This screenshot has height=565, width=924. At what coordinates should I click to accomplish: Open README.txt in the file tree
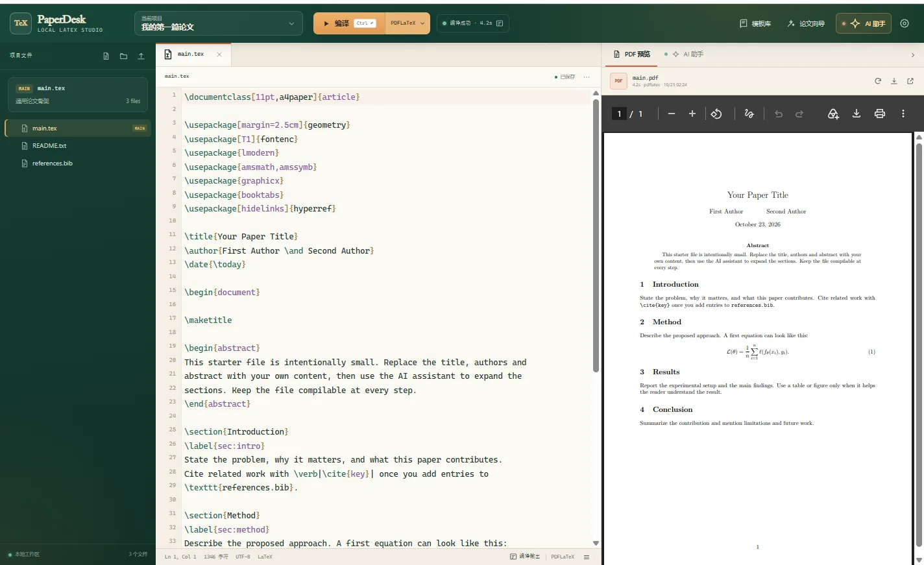tap(78, 146)
